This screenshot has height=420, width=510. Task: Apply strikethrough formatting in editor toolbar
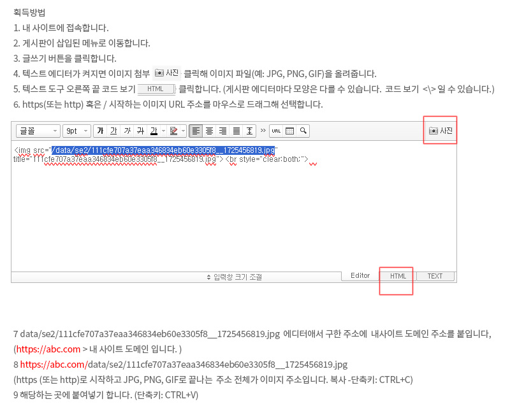coord(140,131)
